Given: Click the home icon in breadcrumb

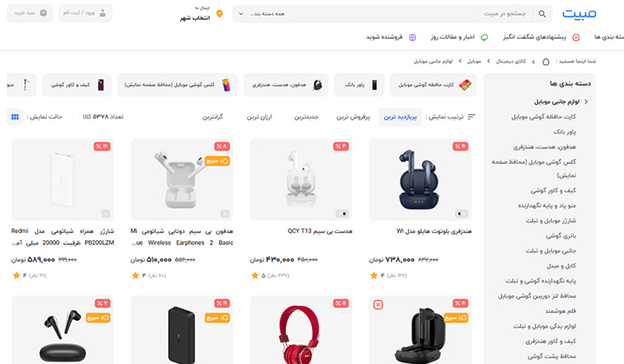Looking at the screenshot, I should click(x=546, y=62).
